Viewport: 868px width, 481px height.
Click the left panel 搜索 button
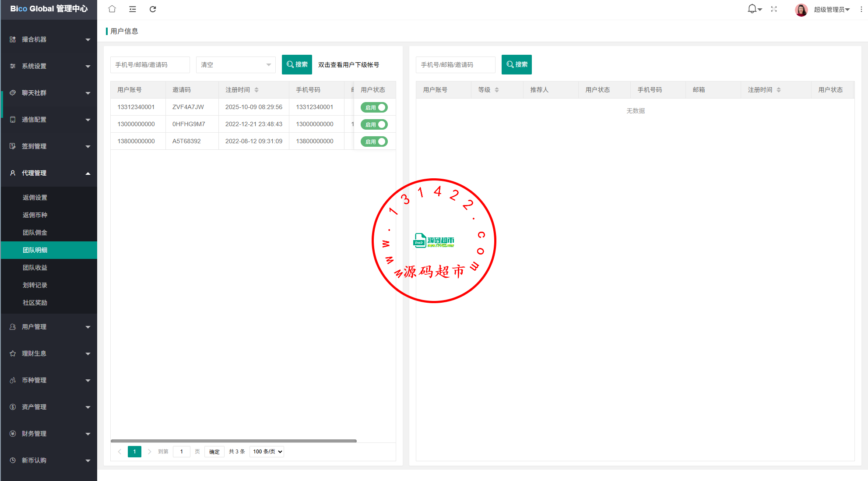coord(297,64)
